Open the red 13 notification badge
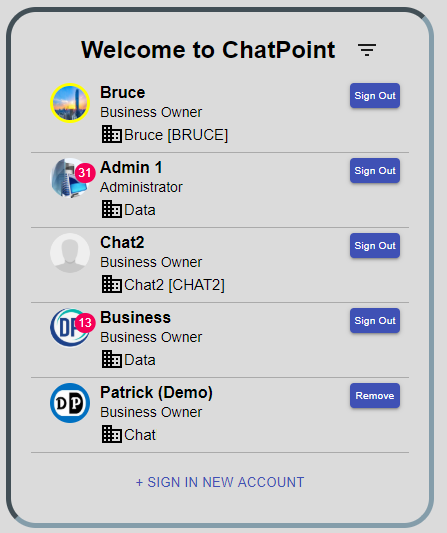This screenshot has width=447, height=533. 85,323
